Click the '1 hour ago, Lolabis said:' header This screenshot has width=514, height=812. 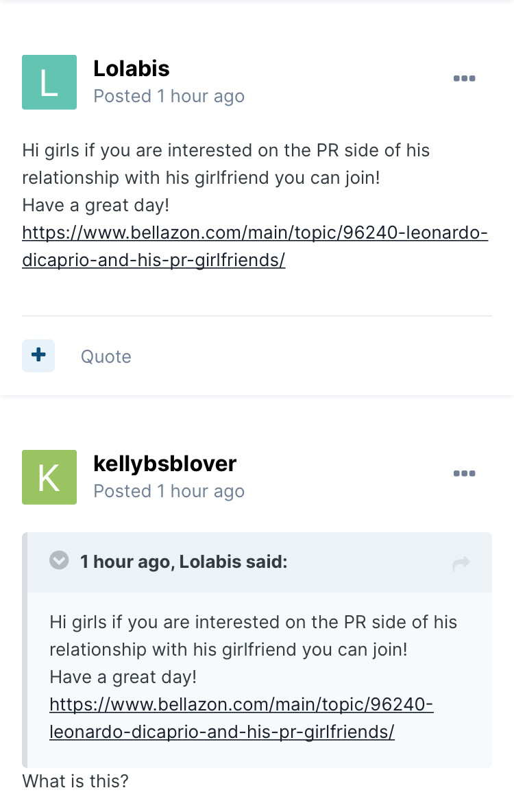[x=184, y=562]
